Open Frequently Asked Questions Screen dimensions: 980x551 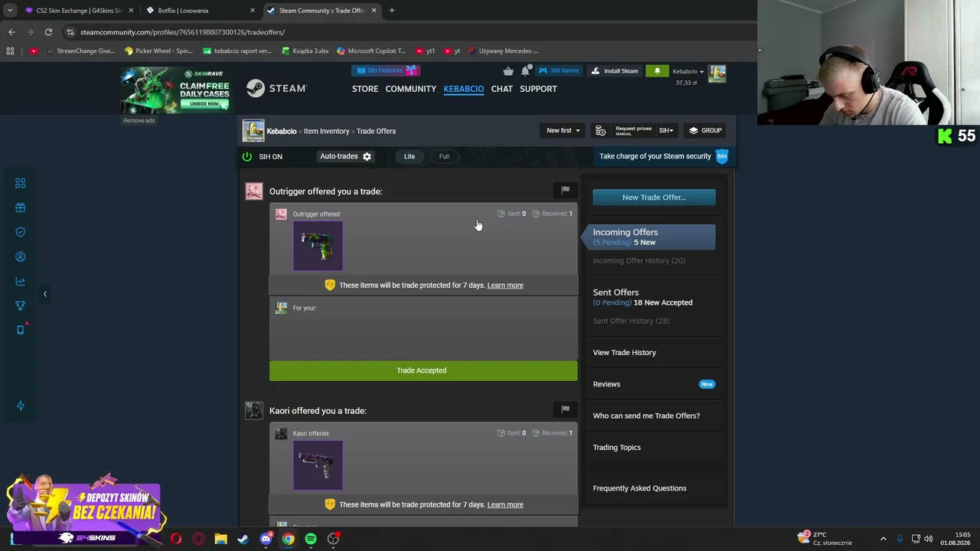pos(639,488)
